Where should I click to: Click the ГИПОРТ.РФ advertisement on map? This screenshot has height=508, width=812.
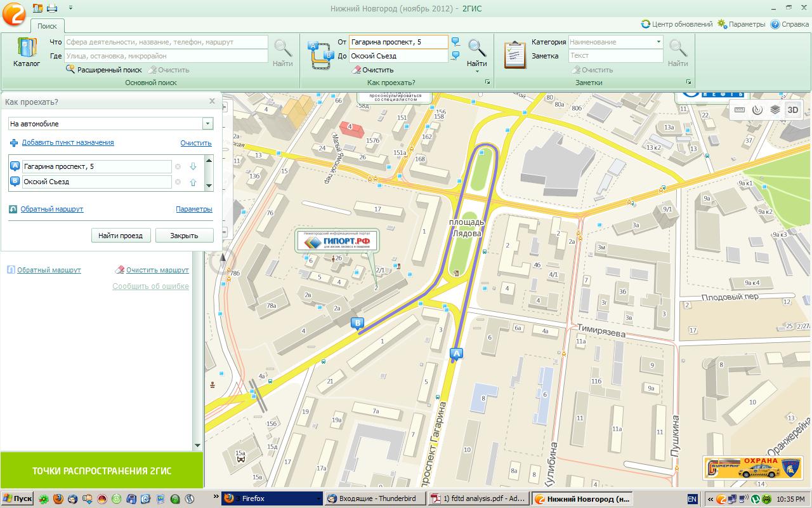coord(337,241)
